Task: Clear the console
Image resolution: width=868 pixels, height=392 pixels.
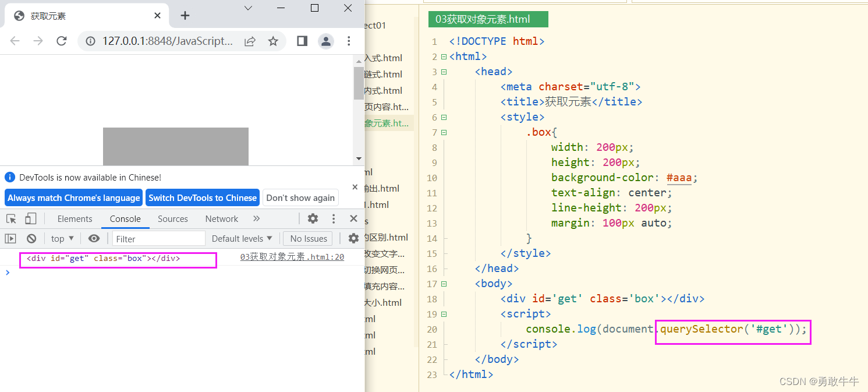Action: click(31, 238)
